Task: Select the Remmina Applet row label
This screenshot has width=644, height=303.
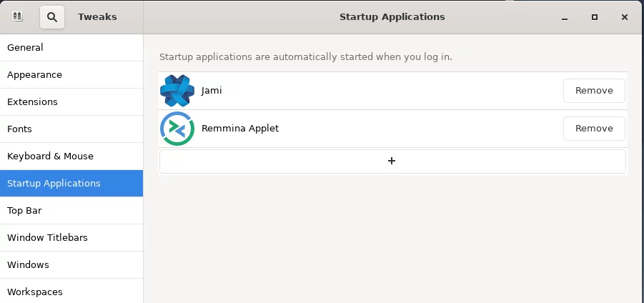Action: pos(240,129)
